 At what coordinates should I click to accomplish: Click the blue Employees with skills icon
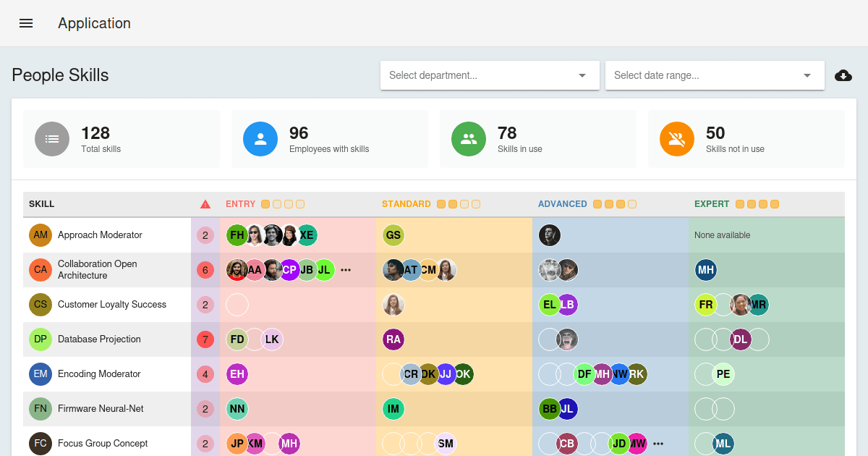(260, 139)
